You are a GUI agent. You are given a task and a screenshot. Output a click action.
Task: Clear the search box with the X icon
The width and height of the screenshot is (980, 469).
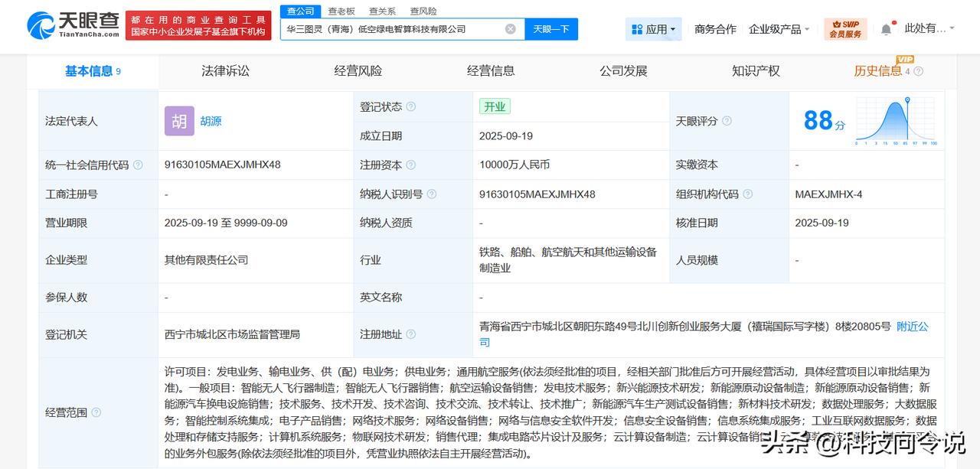pyautogui.click(x=511, y=29)
